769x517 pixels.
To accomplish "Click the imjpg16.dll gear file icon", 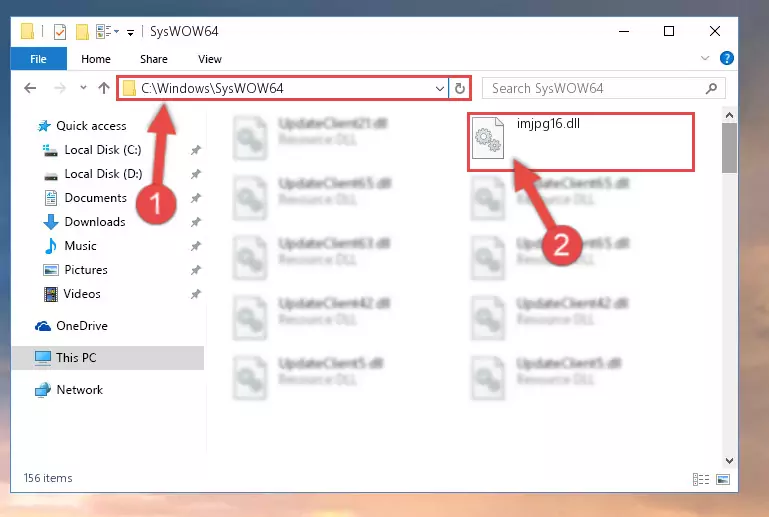I will 487,138.
